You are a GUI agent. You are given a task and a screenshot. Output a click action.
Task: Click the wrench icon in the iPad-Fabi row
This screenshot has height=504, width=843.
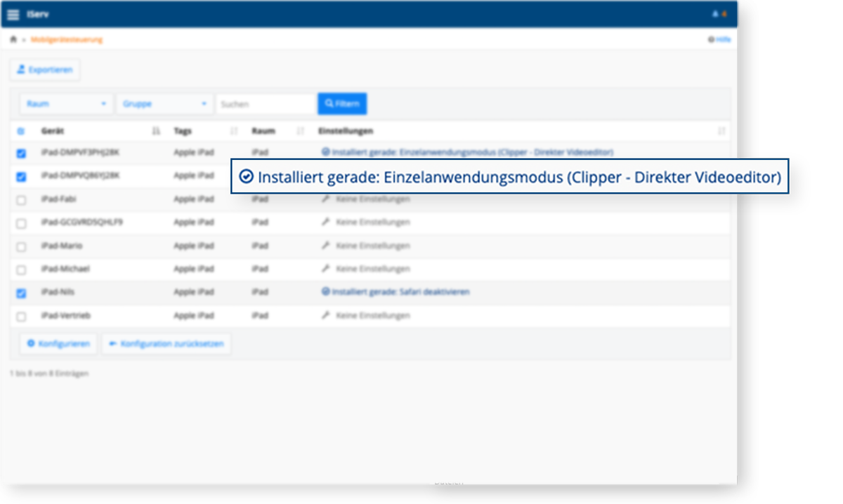325,199
